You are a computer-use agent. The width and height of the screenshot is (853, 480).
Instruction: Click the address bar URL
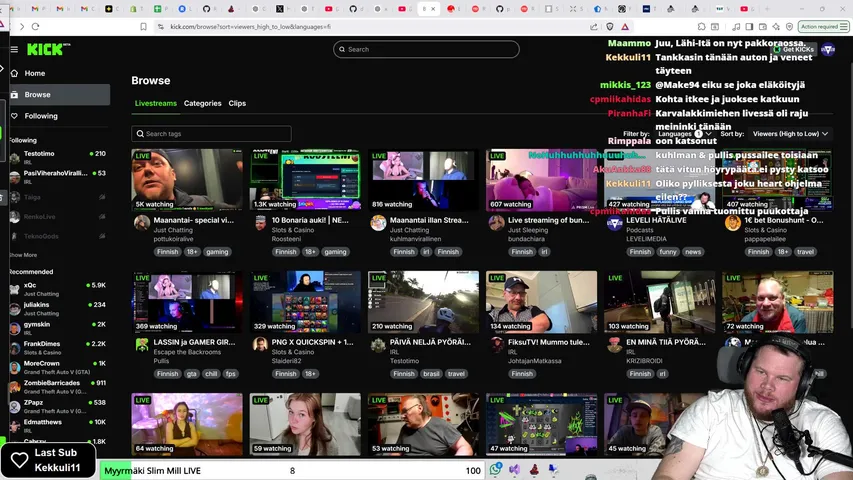tap(250, 27)
